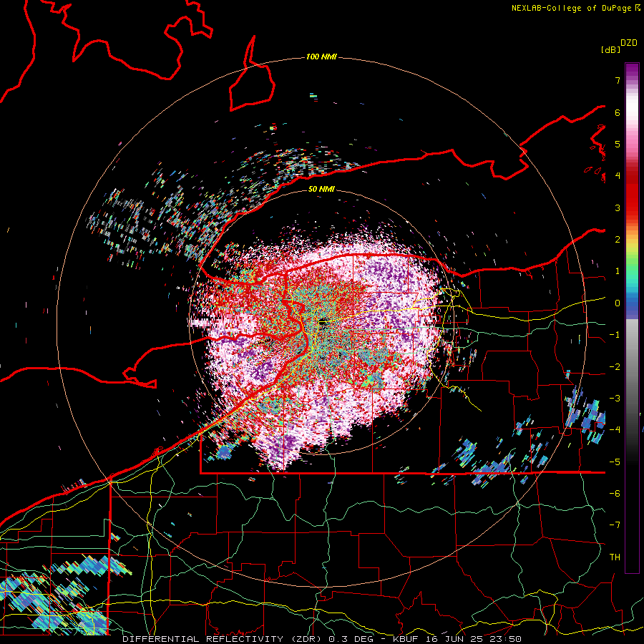Click the vertical ZDR color scale bar
The width and height of the screenshot is (644, 644).
tap(632, 318)
